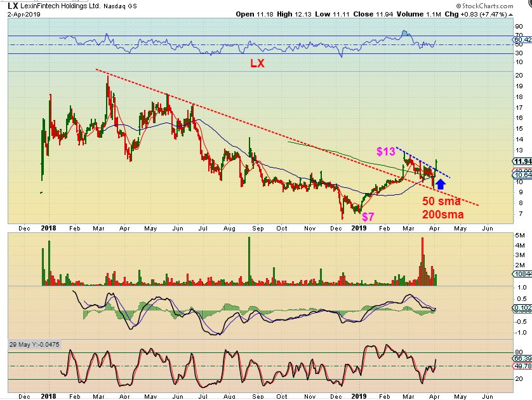
Task: Click the stochastic value tag 66.39
Action: (523, 359)
